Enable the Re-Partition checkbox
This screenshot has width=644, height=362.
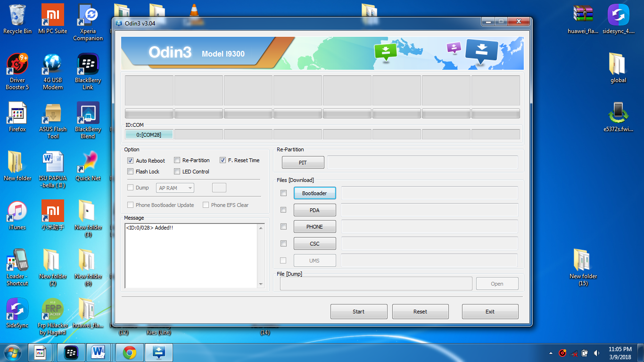click(177, 160)
